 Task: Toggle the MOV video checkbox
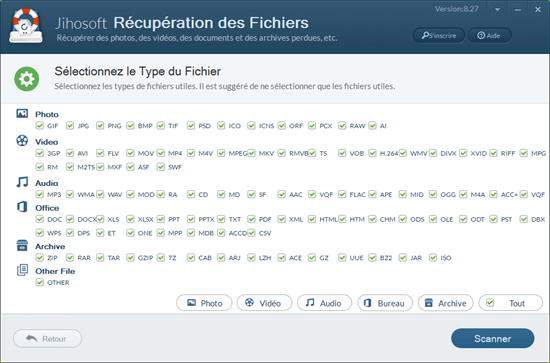click(x=130, y=153)
